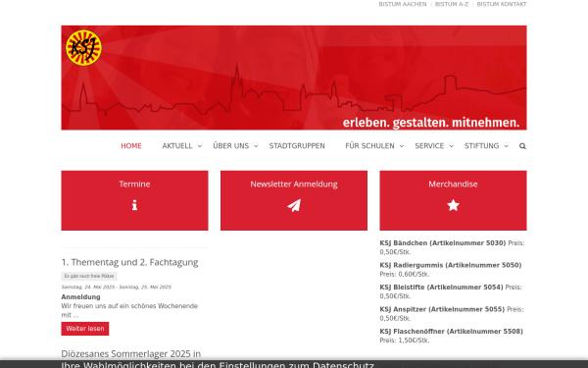Expand the AKTUELL submenu chevron
Image resolution: width=588 pixels, height=368 pixels.
pyautogui.click(x=200, y=146)
